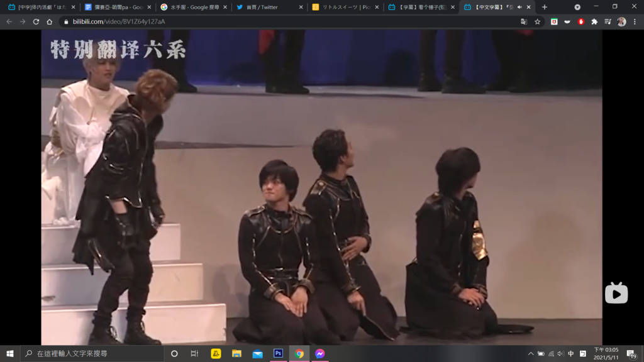Open the clock and calendar flyout

606,353
